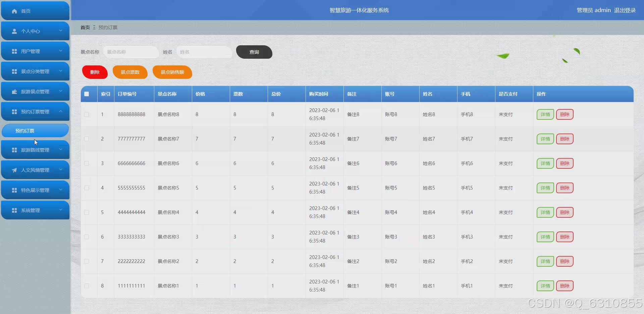Viewport: 644px width, 314px height.
Task: Click 退出登录 in the top bar
Action: pyautogui.click(x=625, y=10)
